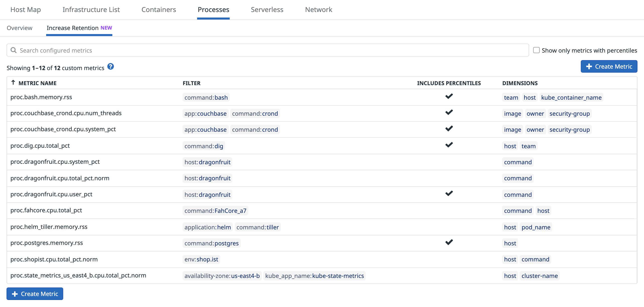
Task: Click the env:shop.ist filter tag
Action: click(201, 259)
